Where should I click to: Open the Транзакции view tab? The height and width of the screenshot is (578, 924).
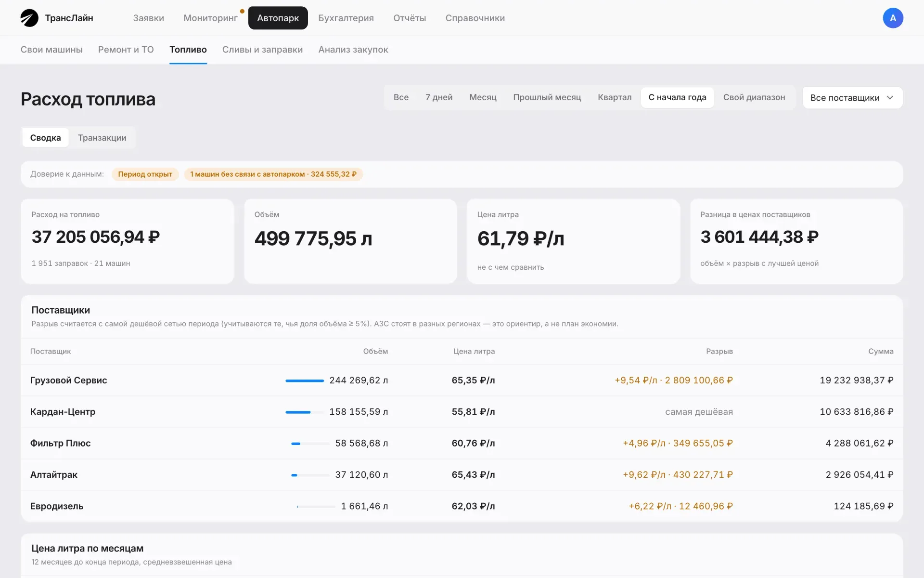click(102, 138)
